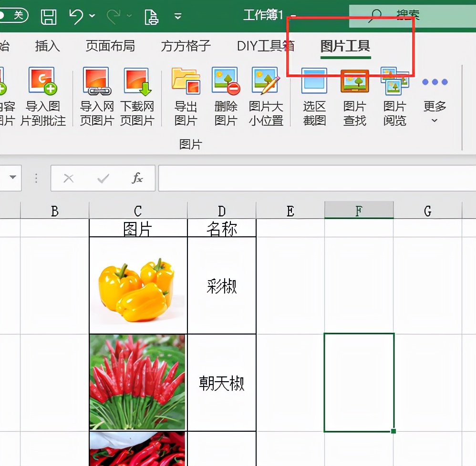Click the fx insert function button
Image resolution: width=476 pixels, height=466 pixels.
click(137, 178)
